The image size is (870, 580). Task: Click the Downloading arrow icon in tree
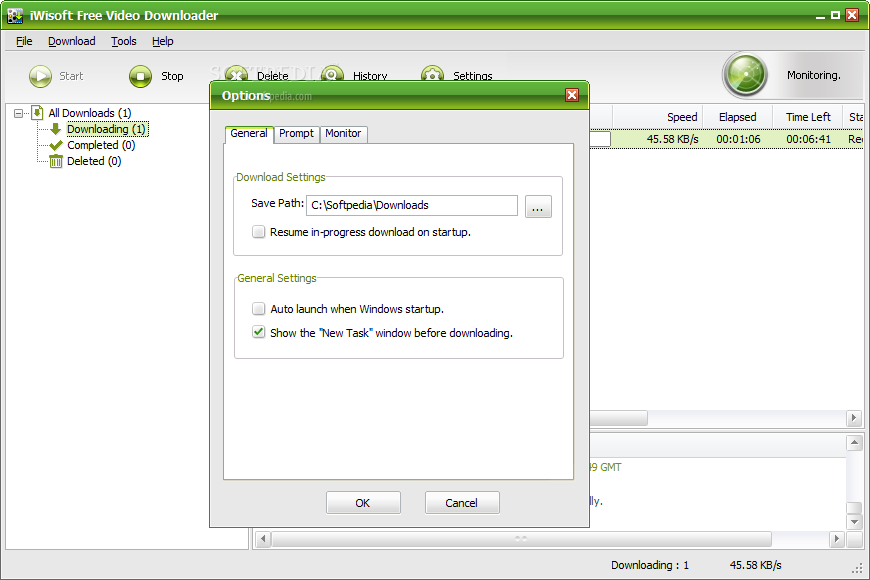click(55, 129)
